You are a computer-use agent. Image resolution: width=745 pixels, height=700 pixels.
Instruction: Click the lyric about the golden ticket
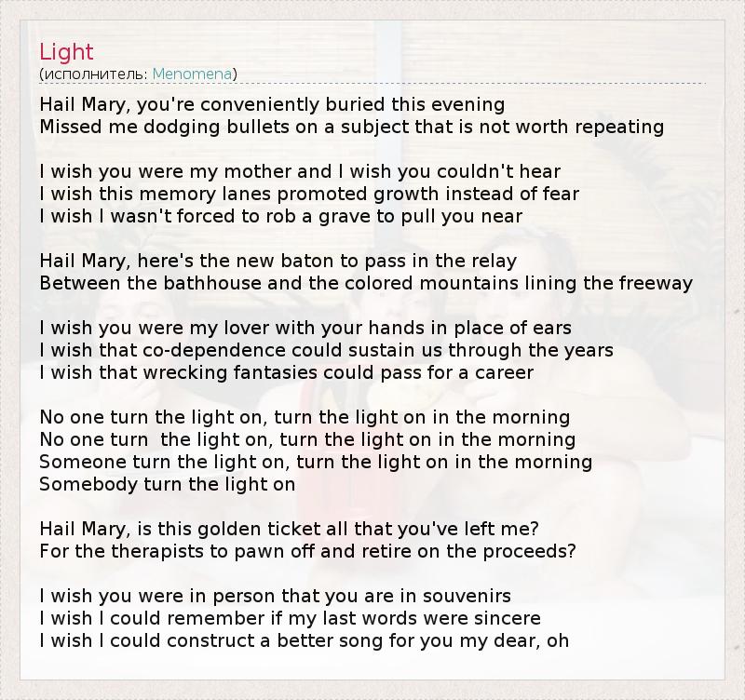(289, 529)
